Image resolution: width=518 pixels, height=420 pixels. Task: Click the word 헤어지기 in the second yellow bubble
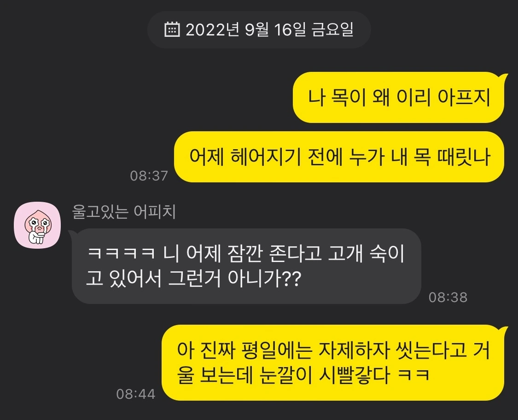[x=265, y=157]
